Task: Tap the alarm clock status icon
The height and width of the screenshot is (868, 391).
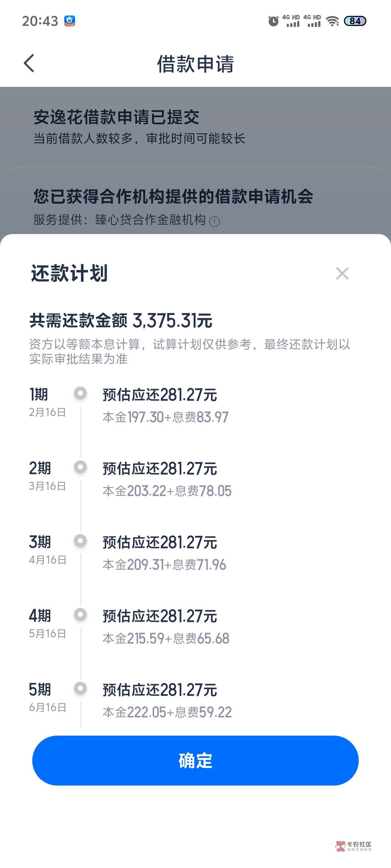Action: point(273,21)
